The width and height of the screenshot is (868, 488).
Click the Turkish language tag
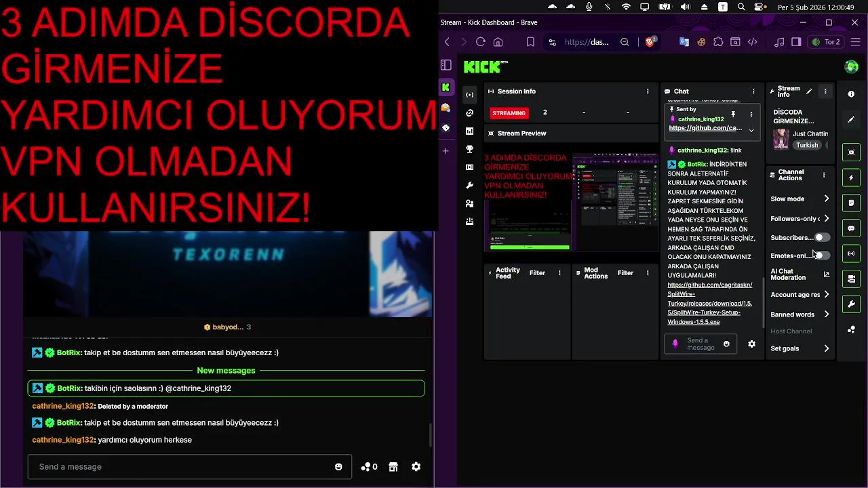(807, 145)
